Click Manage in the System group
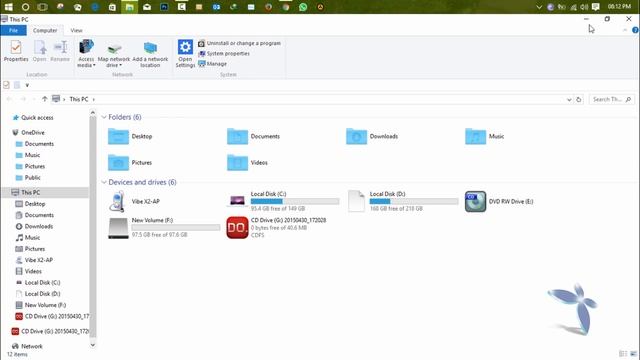This screenshot has height=360, width=640. point(212,64)
